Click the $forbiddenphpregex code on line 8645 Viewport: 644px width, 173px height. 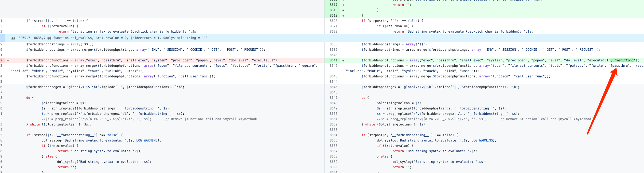tap(440, 87)
